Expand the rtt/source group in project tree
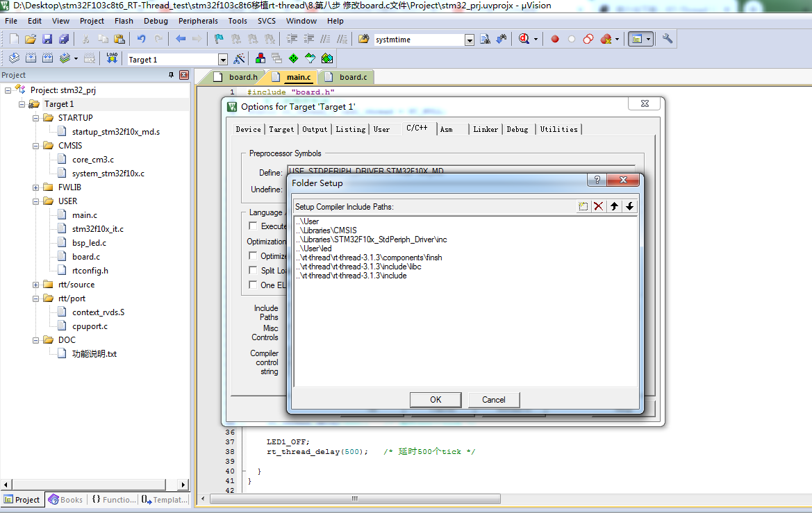Screen dimensions: 812x513 35,285
